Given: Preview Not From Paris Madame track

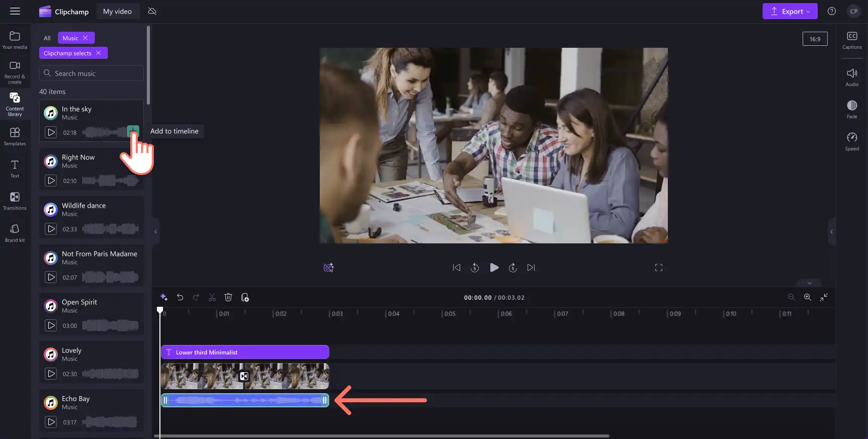Looking at the screenshot, I should coord(51,277).
